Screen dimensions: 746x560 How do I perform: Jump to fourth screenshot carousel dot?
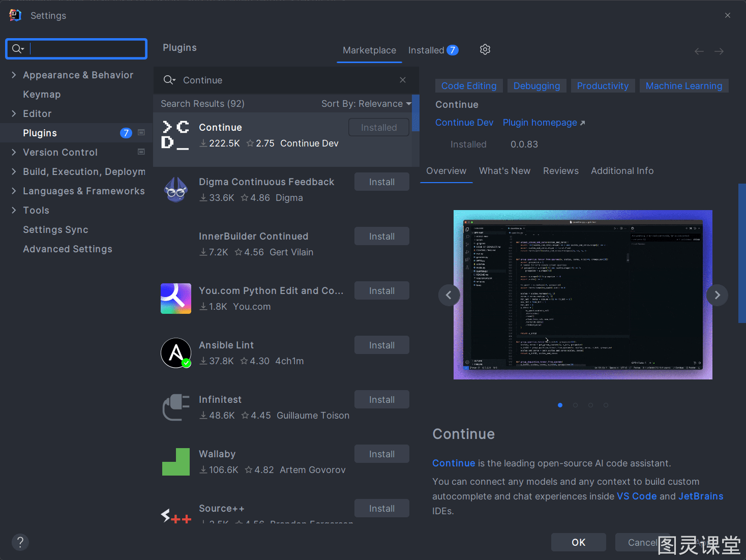click(x=606, y=405)
